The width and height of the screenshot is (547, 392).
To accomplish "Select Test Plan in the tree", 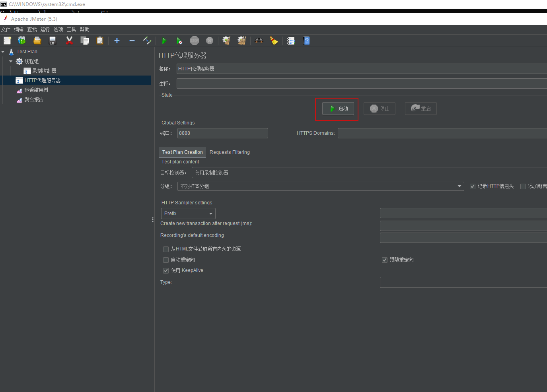I will 27,52.
